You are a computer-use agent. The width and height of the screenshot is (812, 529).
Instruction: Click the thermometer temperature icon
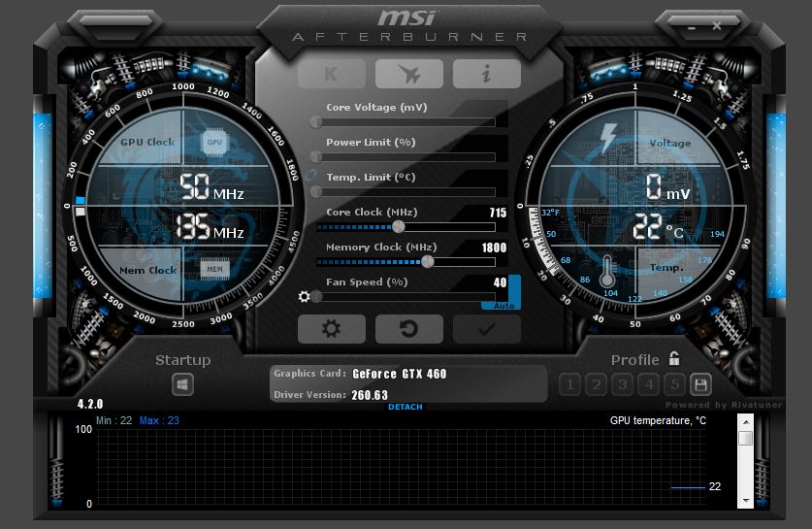pos(607,272)
